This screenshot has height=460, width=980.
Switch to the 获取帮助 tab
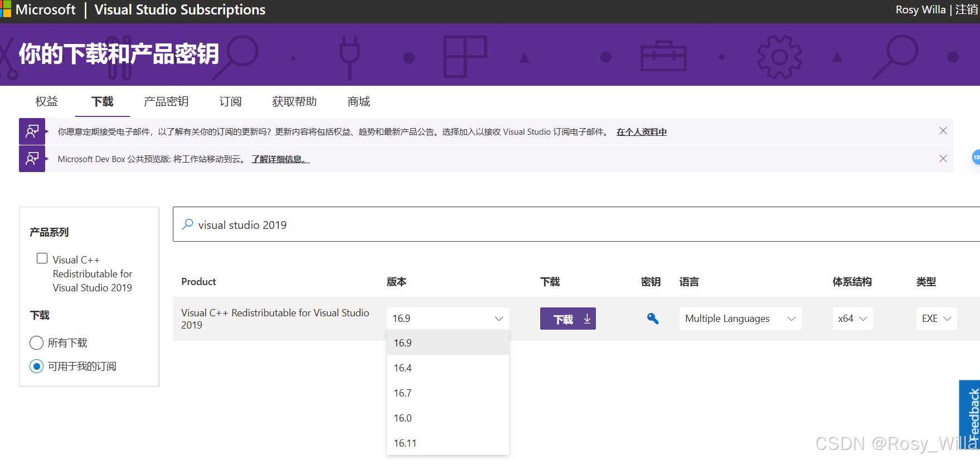[x=294, y=101]
